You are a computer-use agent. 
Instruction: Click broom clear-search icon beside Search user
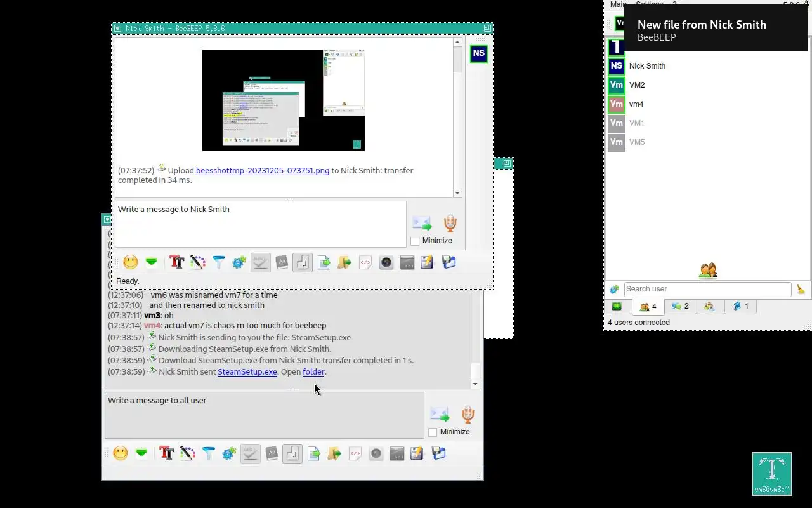(x=801, y=289)
